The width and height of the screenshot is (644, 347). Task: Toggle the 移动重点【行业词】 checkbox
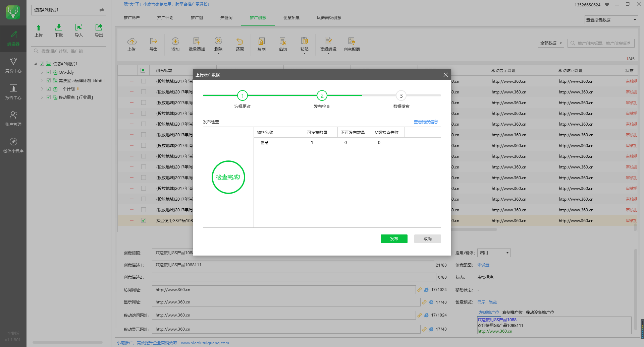[49, 97]
